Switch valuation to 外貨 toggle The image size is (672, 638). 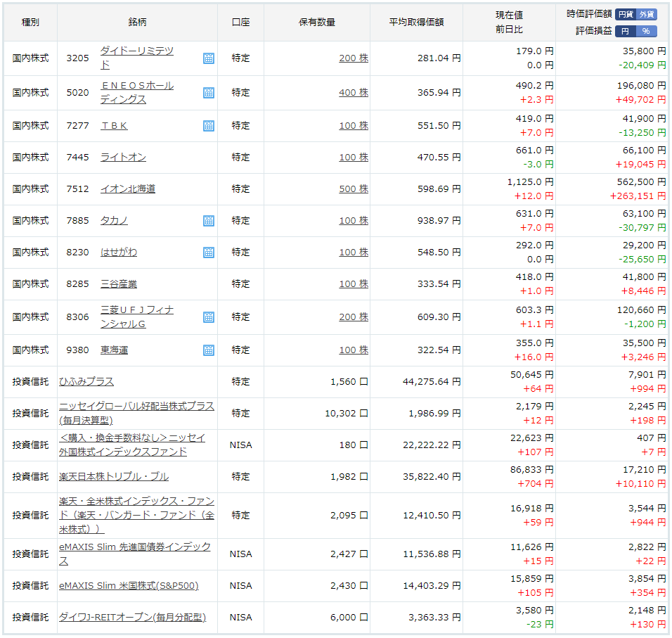pyautogui.click(x=646, y=14)
